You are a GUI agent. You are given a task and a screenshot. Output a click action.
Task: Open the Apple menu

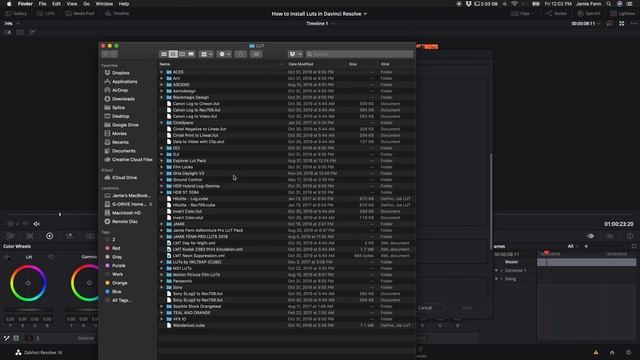click(x=9, y=4)
